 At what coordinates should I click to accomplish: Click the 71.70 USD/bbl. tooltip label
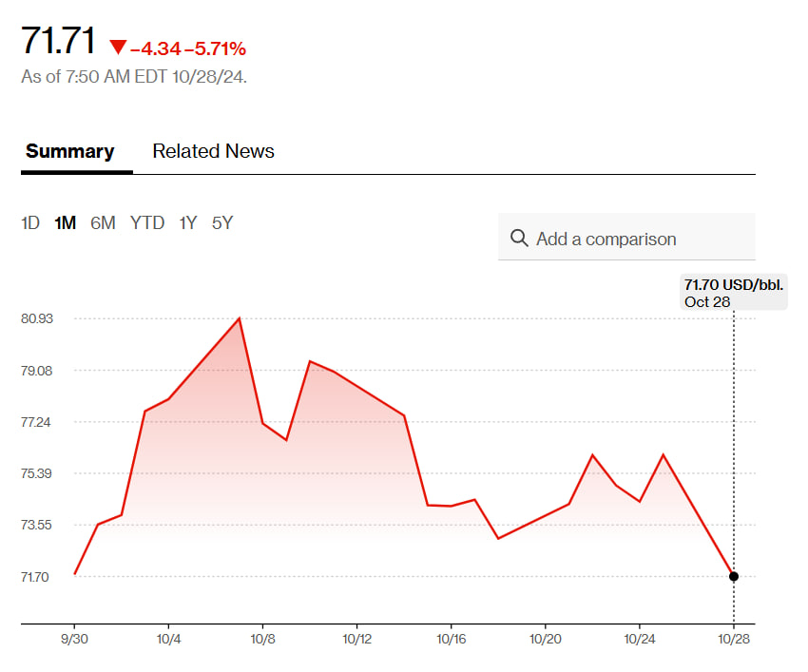pos(734,284)
